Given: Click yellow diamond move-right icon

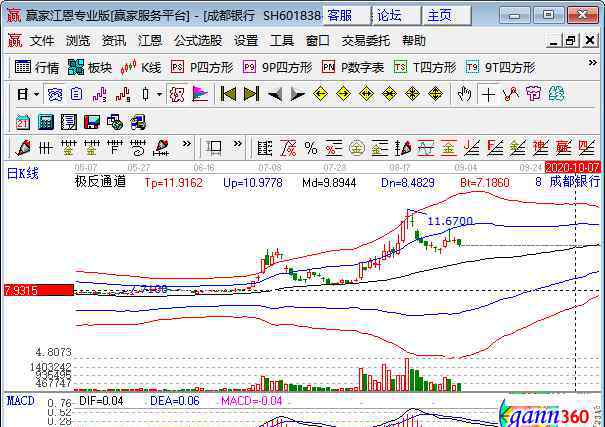Looking at the screenshot, I should coord(343,94).
